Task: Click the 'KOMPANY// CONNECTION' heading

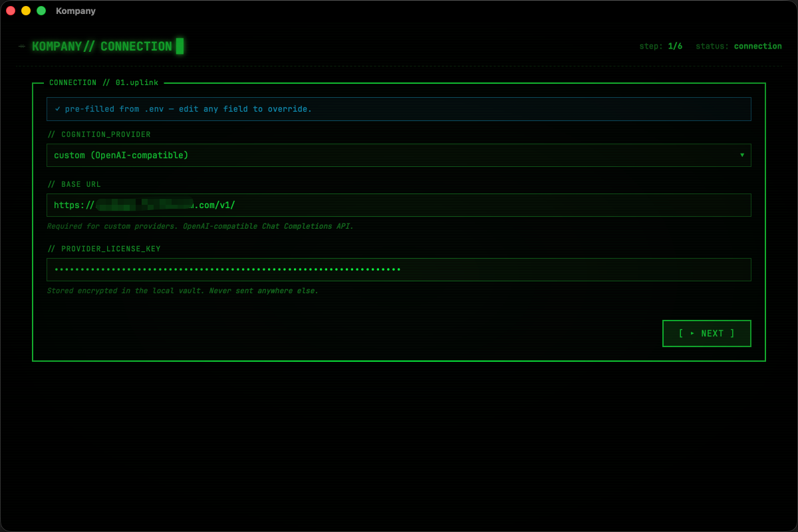Action: click(102, 47)
